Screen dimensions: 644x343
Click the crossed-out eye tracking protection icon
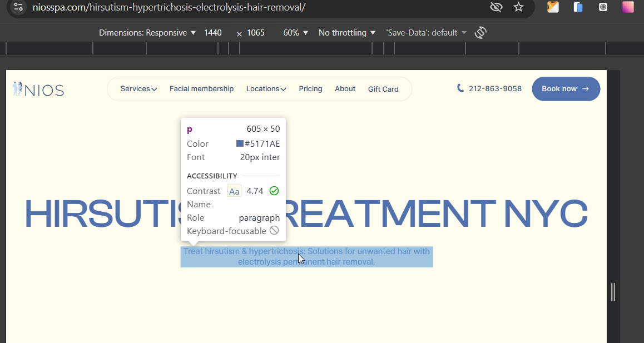[x=496, y=7]
